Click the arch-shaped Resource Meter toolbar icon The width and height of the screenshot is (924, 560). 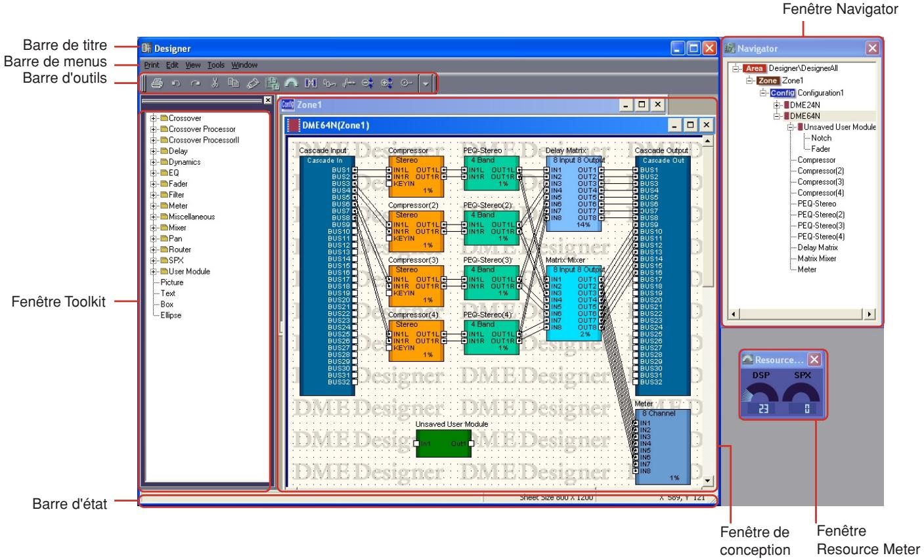pos(291,83)
